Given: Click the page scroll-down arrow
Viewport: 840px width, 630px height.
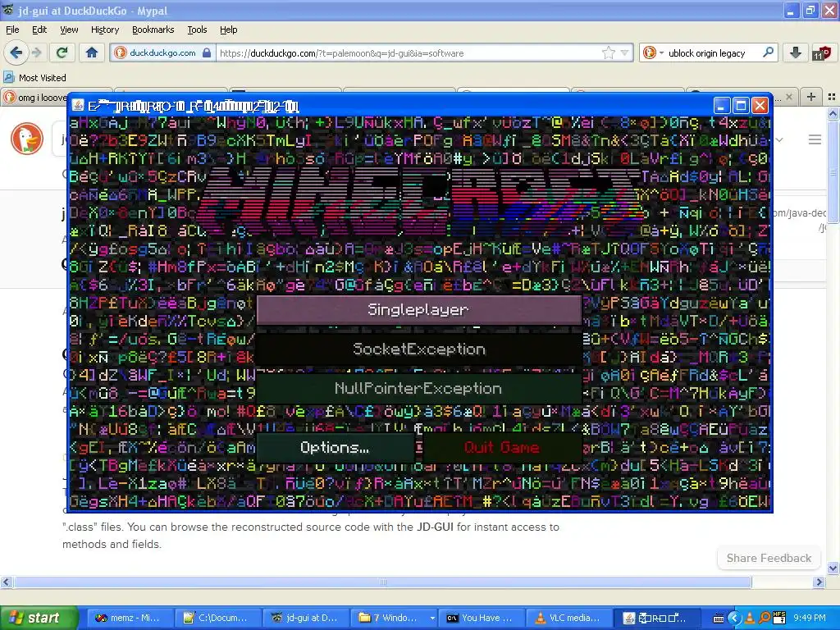Looking at the screenshot, I should (x=833, y=568).
